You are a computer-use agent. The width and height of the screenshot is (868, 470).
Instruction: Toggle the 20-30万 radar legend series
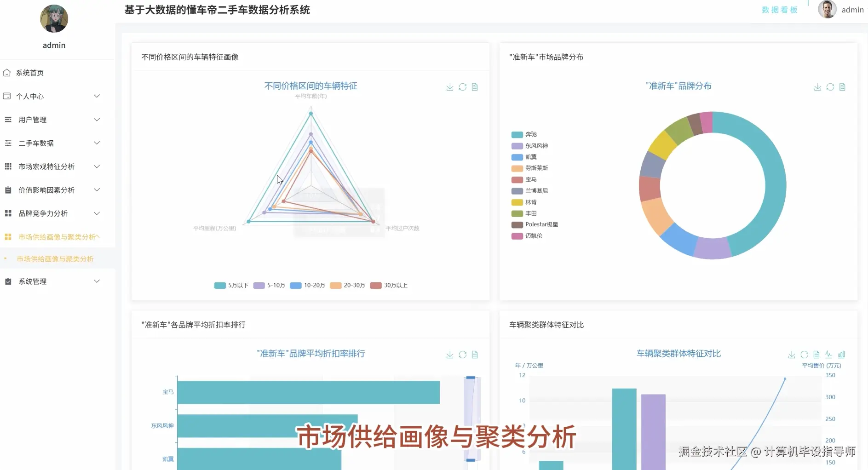coord(347,286)
